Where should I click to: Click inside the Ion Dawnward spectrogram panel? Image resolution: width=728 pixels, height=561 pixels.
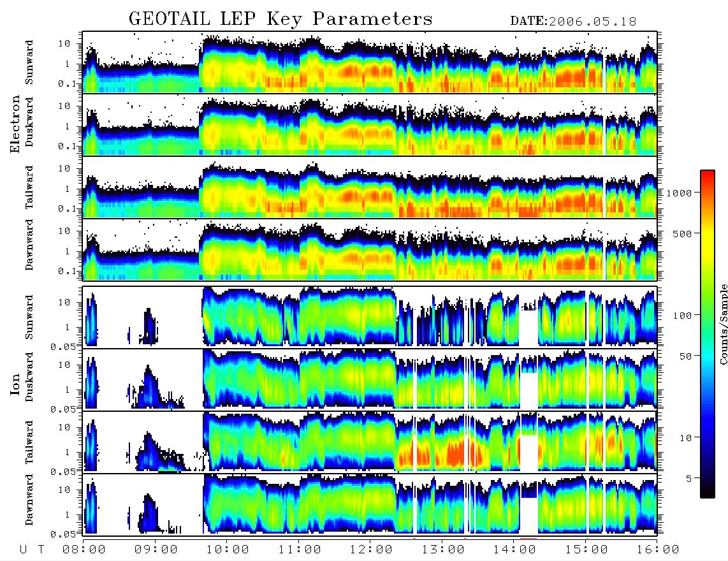[370, 504]
